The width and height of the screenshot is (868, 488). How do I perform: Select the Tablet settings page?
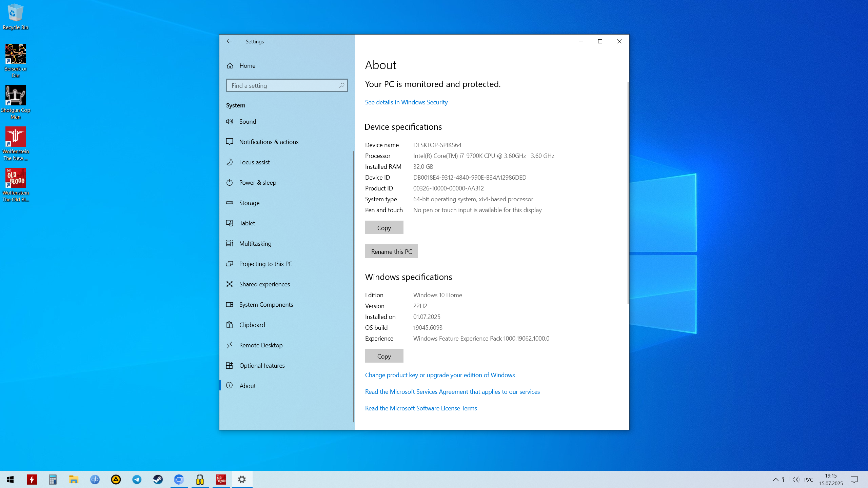pyautogui.click(x=287, y=223)
